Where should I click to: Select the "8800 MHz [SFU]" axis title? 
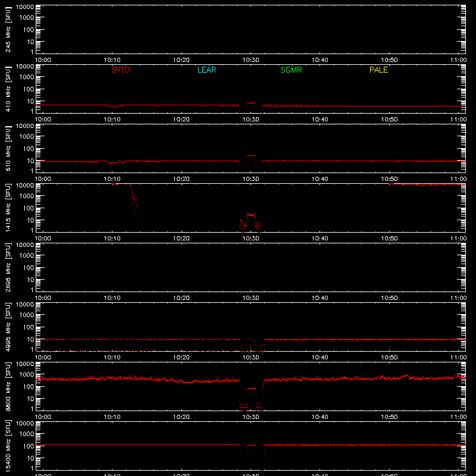click(x=8, y=387)
